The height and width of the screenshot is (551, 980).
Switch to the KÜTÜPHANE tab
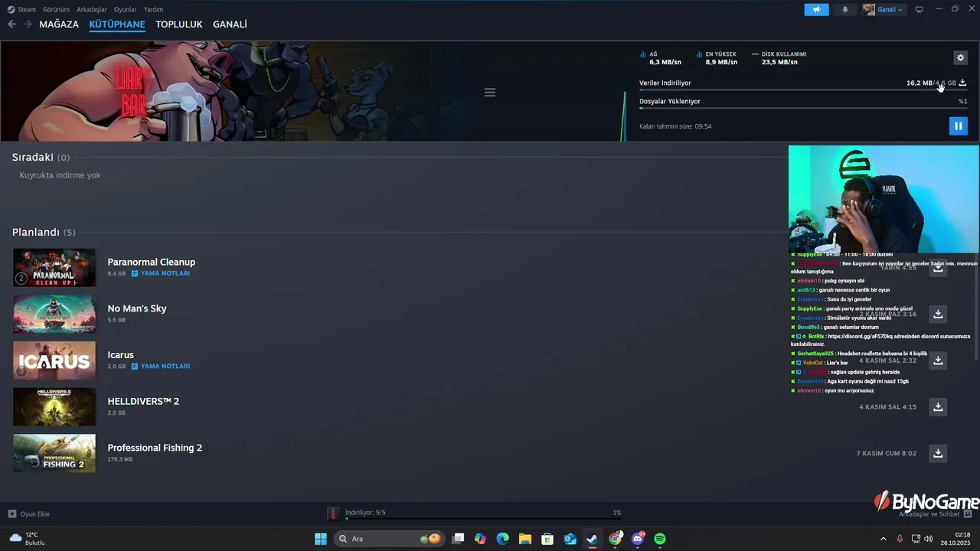coord(117,24)
